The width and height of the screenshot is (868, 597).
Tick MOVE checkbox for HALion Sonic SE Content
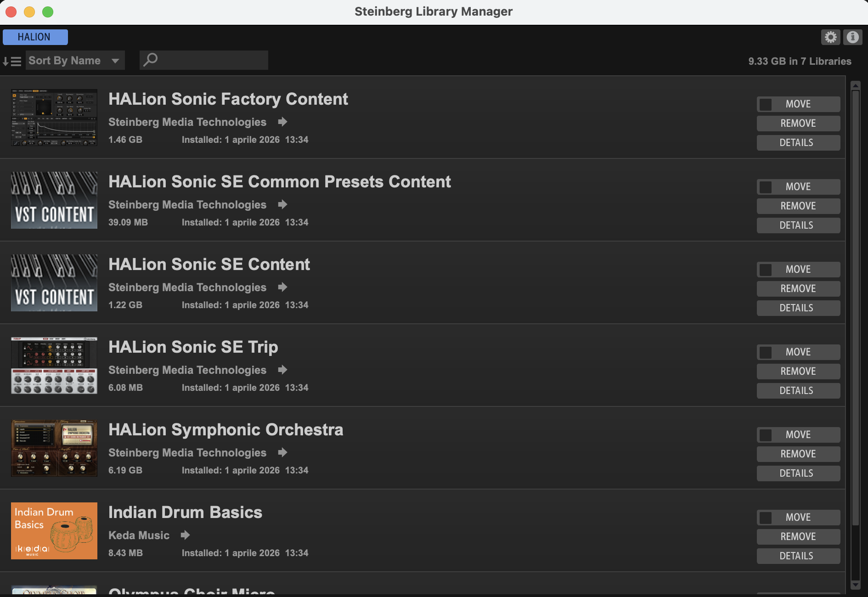(766, 270)
